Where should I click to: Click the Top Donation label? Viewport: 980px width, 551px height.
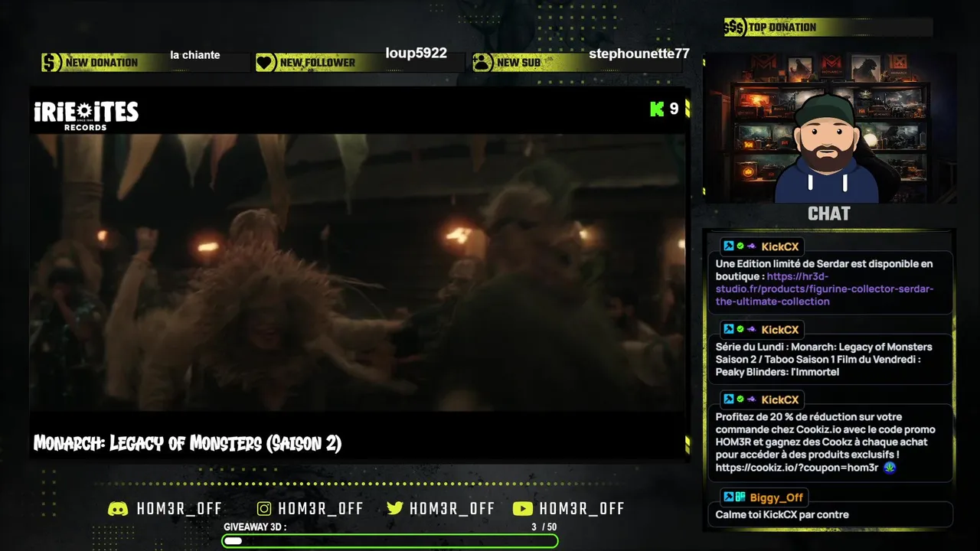point(782,28)
